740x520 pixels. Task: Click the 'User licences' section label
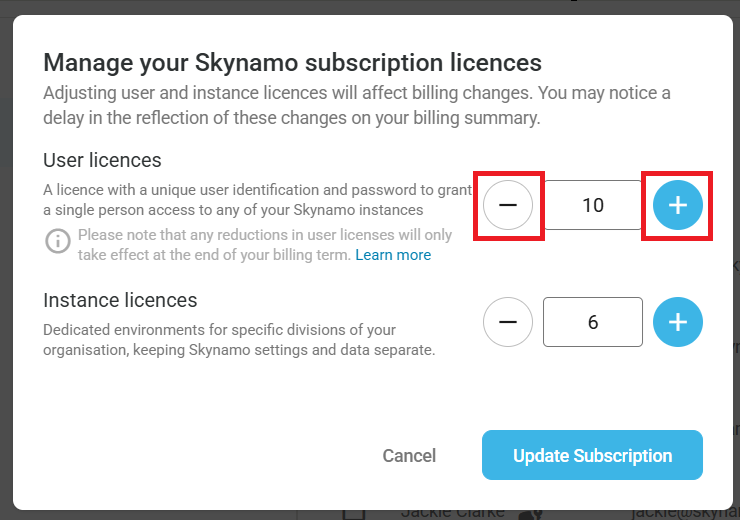click(102, 160)
